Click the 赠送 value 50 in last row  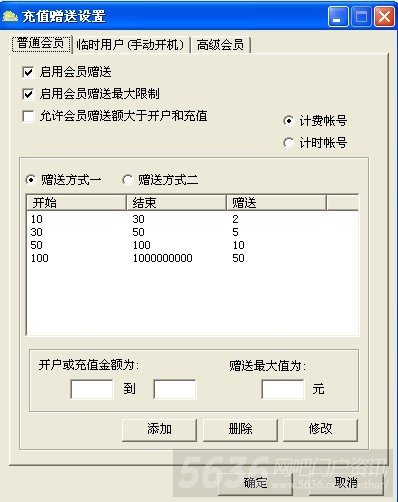[x=238, y=258]
